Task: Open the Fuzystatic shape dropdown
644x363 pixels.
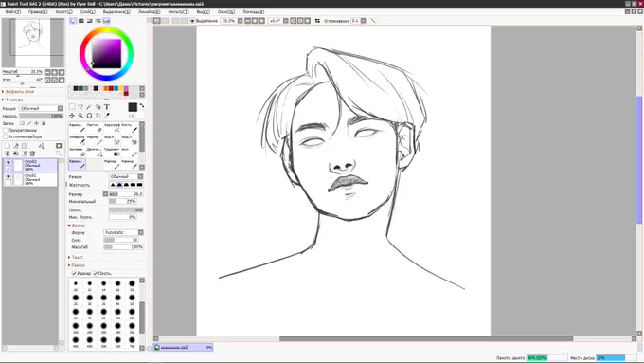Action: pyautogui.click(x=123, y=233)
